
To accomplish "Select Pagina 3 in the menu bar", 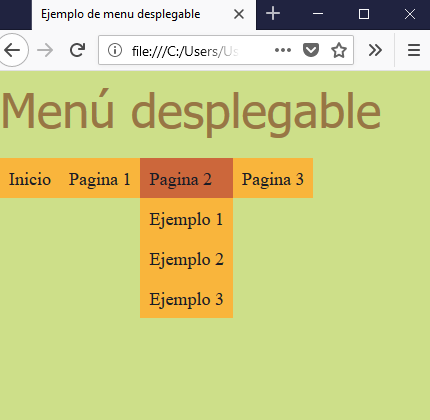I will (x=273, y=178).
